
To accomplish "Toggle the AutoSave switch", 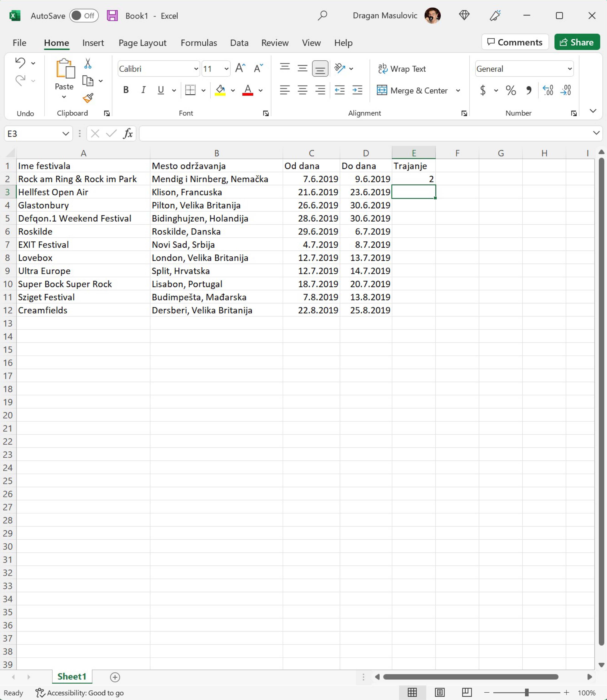I will pyautogui.click(x=84, y=16).
